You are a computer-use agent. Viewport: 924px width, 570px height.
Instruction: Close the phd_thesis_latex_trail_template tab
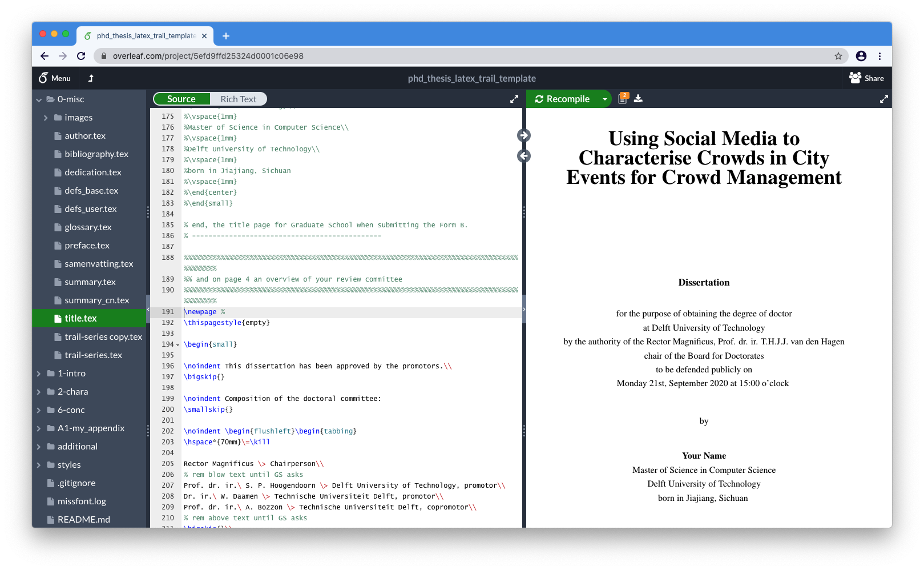(x=204, y=36)
